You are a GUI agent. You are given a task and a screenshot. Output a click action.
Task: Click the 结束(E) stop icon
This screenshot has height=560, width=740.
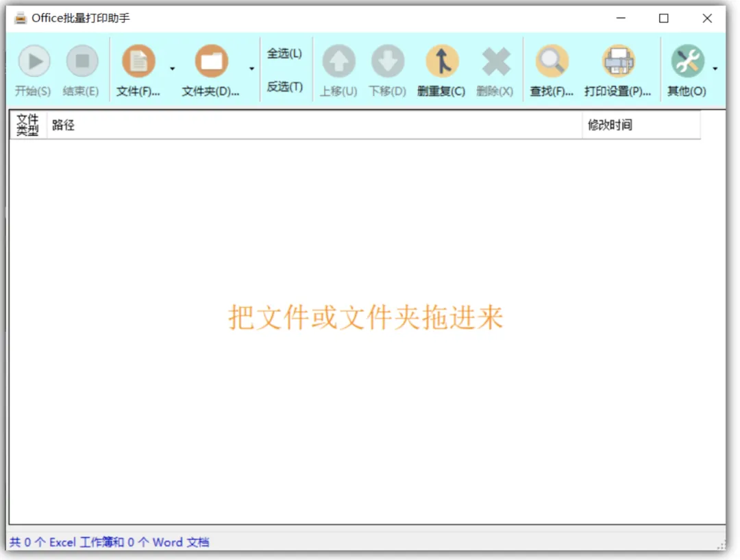[82, 62]
